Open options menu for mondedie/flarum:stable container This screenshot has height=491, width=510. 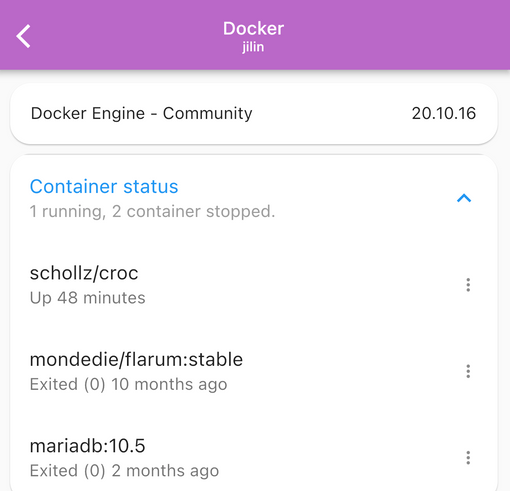468,371
